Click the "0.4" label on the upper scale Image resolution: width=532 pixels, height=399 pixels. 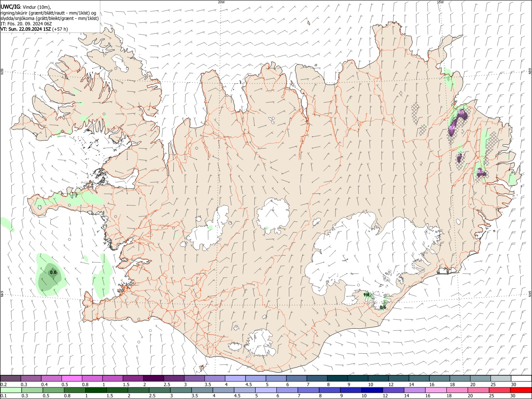[44, 384]
